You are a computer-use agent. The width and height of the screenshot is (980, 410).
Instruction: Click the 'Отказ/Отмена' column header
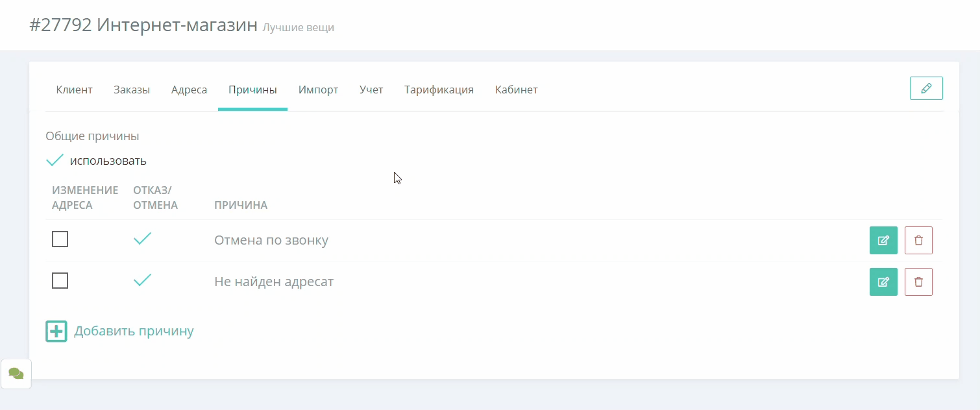point(156,197)
